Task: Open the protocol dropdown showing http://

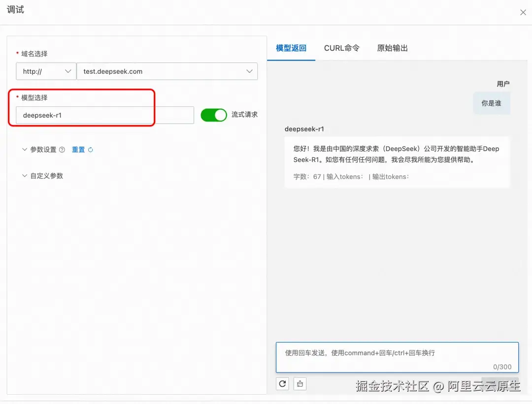Action: (x=46, y=71)
